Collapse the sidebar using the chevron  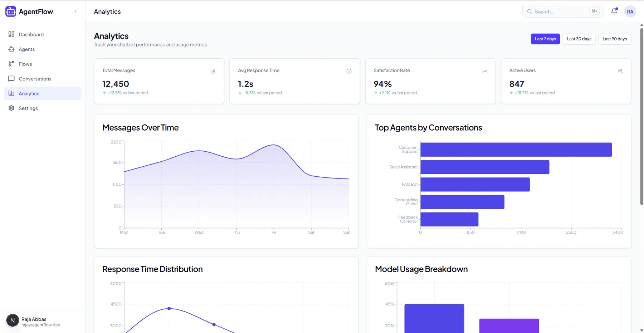(75, 11)
